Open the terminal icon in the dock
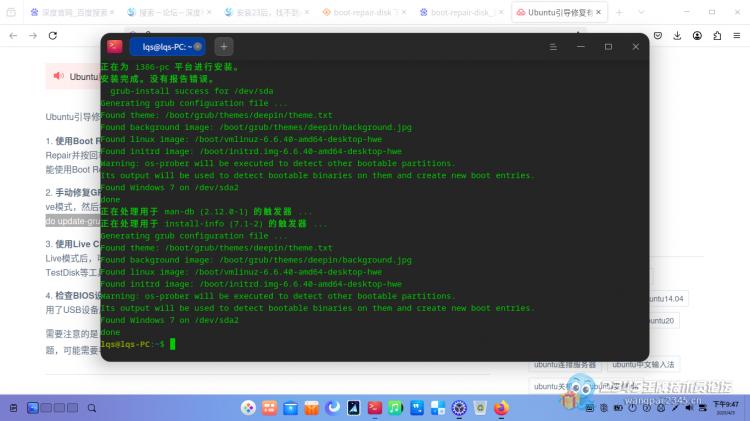Viewport: 750px width, 421px height. click(375, 408)
